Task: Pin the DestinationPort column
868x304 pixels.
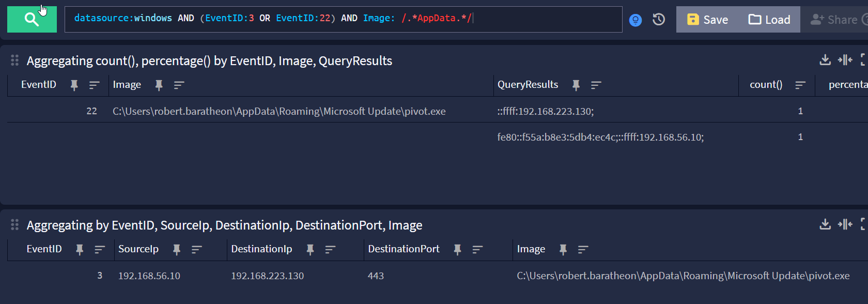Action: 457,250
